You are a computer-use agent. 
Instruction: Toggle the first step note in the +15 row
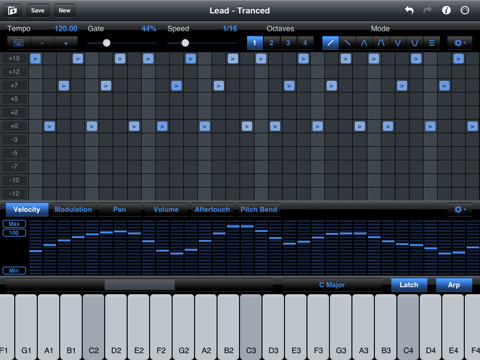pyautogui.click(x=35, y=59)
